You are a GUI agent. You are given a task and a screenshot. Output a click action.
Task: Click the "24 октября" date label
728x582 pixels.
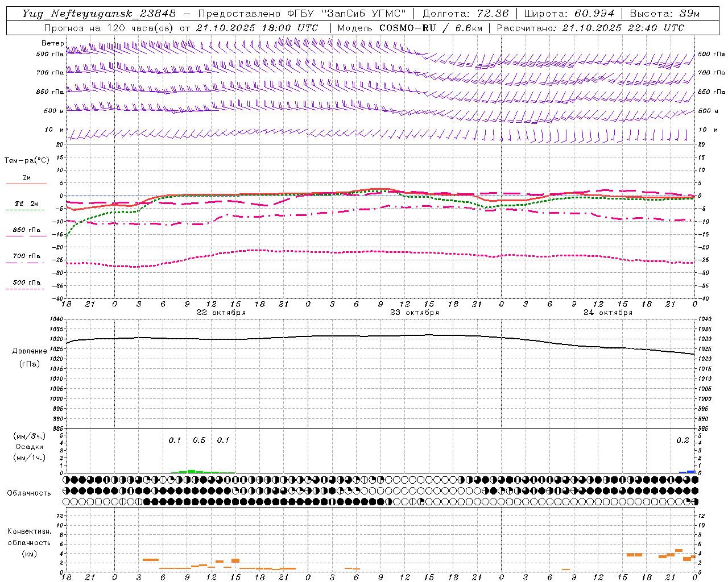click(x=608, y=313)
